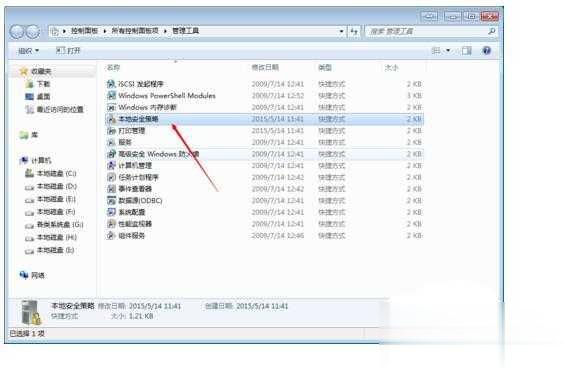Sort by the 大小 column header

point(391,67)
